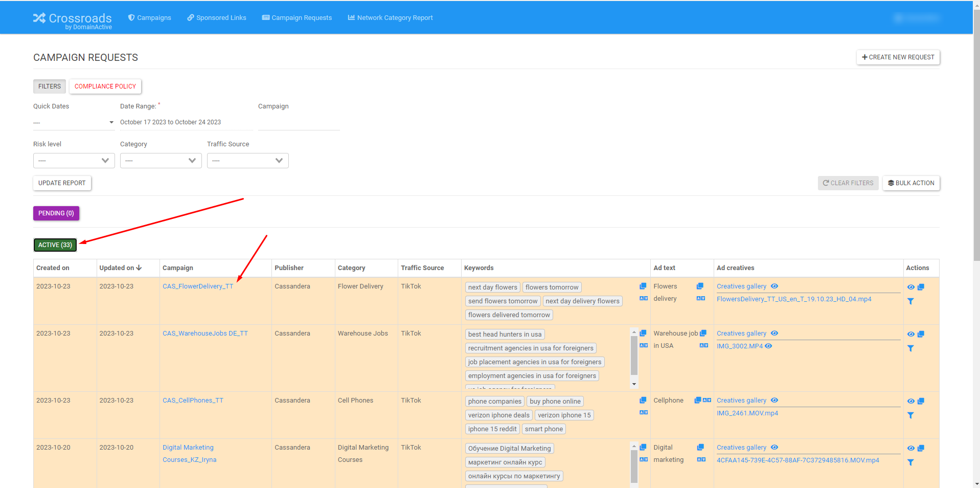Viewport: 980px width, 488px height.
Task: Open the Sponsored Links menu
Action: 217,17
